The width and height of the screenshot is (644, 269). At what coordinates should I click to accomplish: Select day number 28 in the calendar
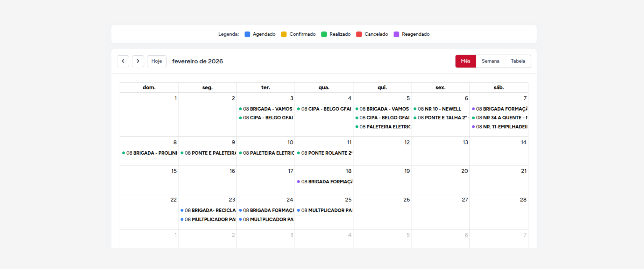click(523, 200)
